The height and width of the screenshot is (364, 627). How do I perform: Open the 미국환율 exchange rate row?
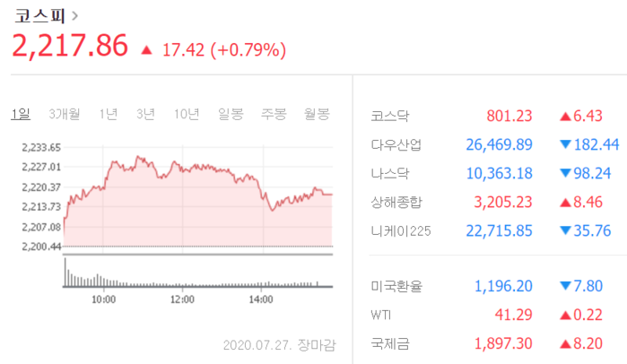click(x=396, y=287)
